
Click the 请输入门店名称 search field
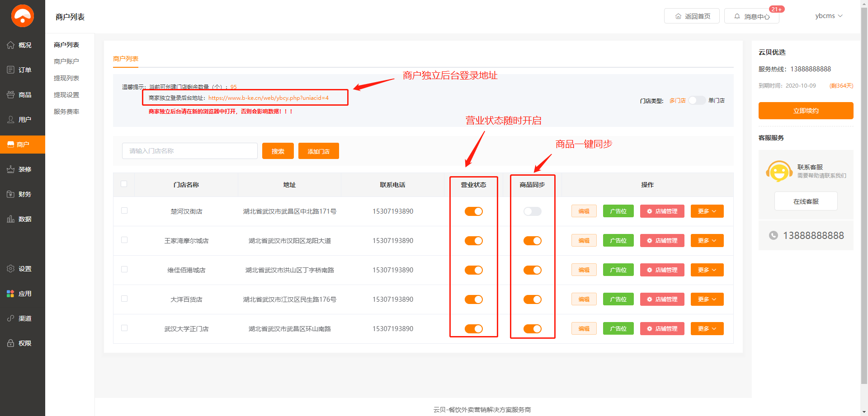tap(189, 151)
